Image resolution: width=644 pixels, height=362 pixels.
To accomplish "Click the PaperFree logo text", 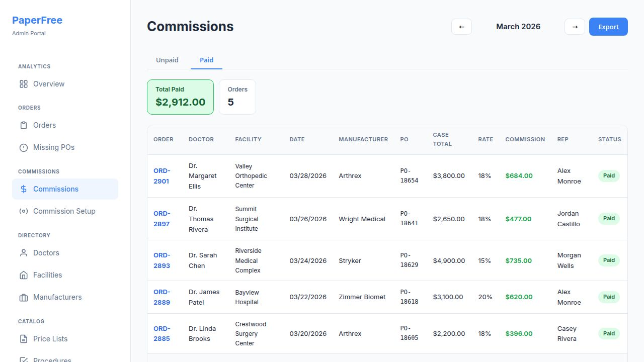I will (x=37, y=20).
